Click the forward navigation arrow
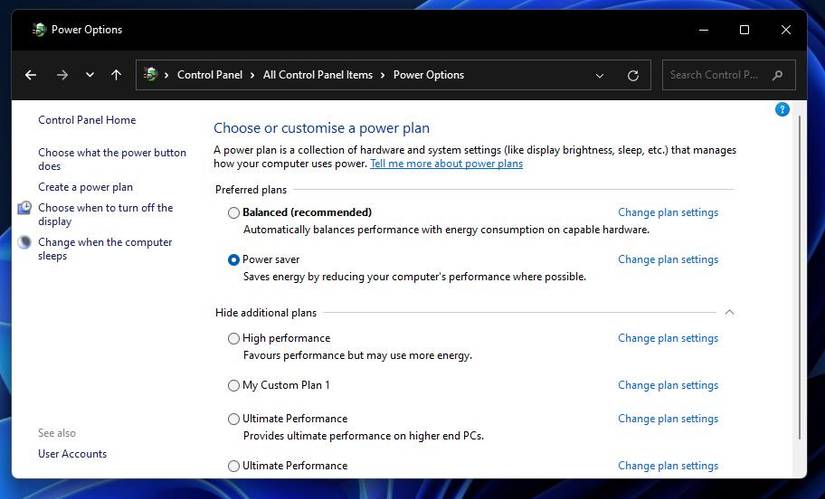Screen dimensions: 825x499 (x=63, y=75)
